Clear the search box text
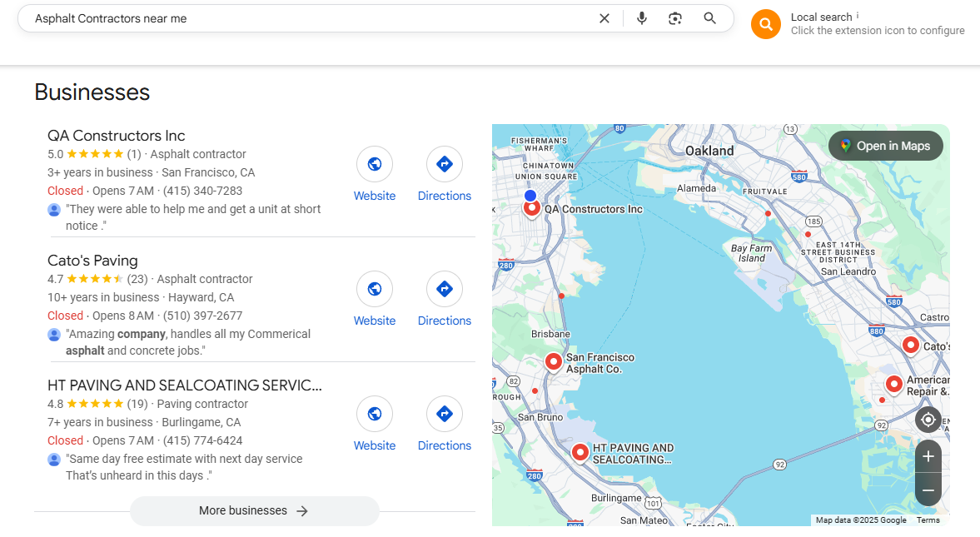 tap(604, 18)
